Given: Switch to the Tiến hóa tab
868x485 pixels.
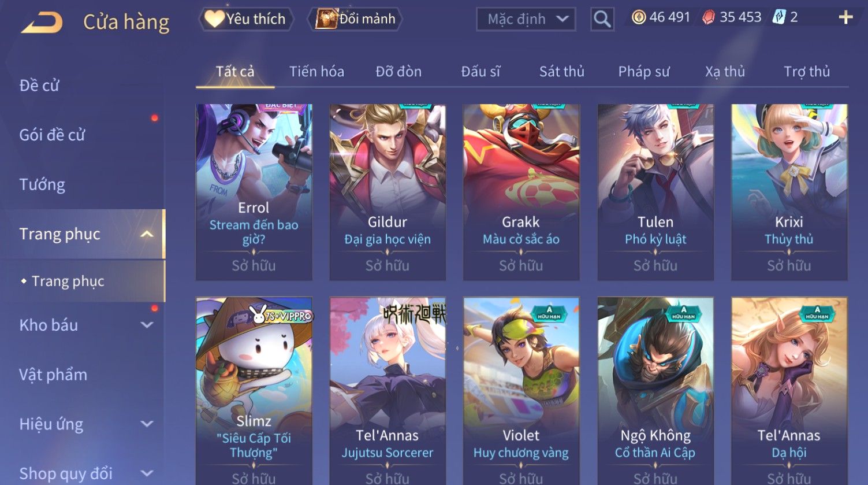Looking at the screenshot, I should [316, 72].
